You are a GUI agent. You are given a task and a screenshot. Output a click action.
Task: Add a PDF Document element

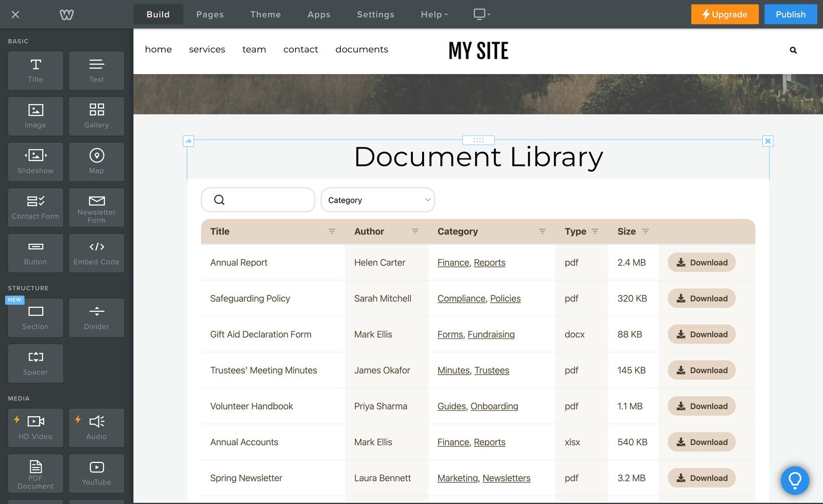pyautogui.click(x=36, y=473)
